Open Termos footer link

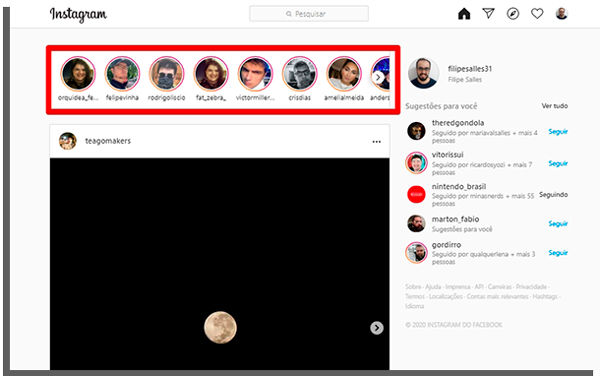pyautogui.click(x=415, y=296)
